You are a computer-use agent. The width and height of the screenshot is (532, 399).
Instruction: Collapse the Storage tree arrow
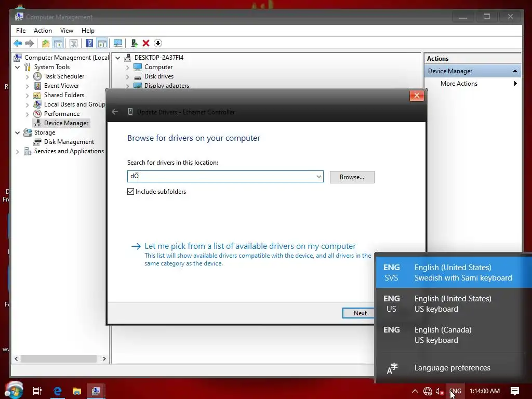(17, 132)
